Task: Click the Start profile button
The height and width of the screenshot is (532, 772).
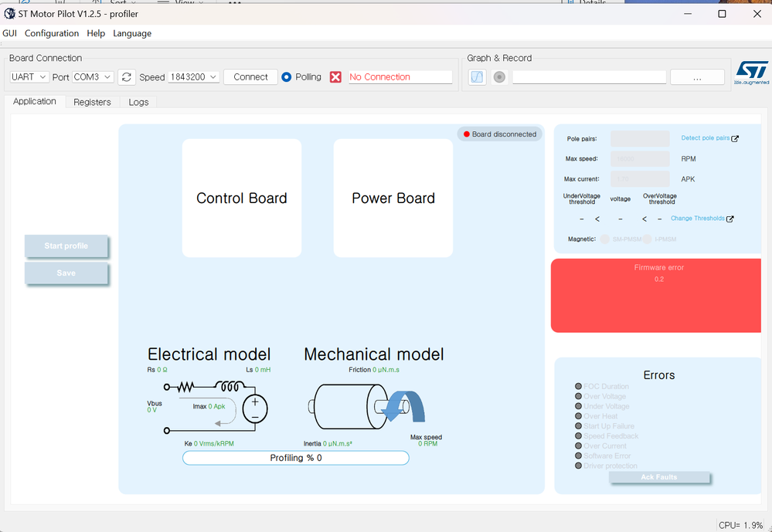Action: 66,246
